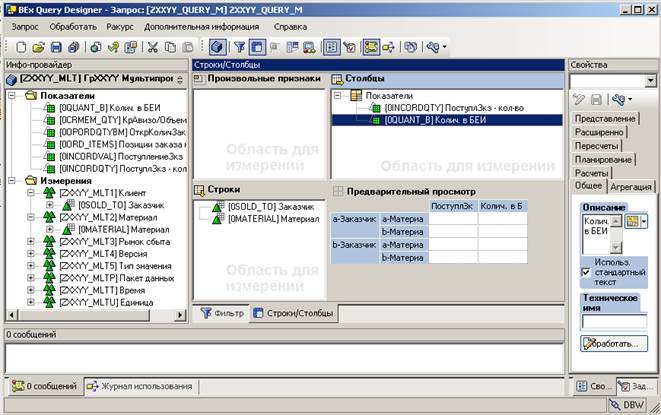The height and width of the screenshot is (415, 661).
Task: Click the Столбцы header icon
Action: 337,79
